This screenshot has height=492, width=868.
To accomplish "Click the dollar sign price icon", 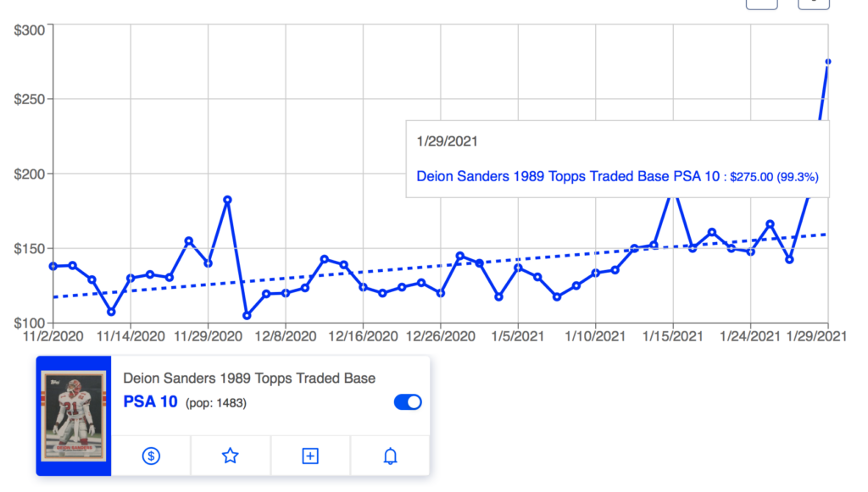I will click(x=151, y=456).
